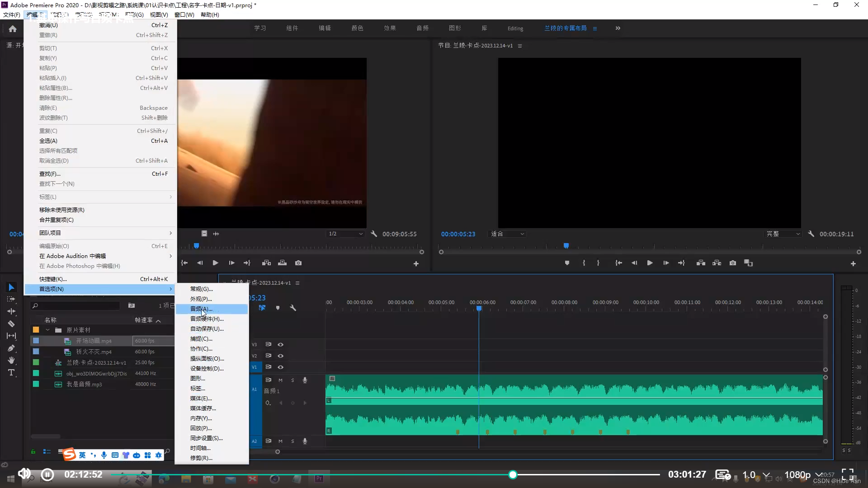Click the orange label swatch of 原片素材
This screenshot has width=868, height=488.
(36, 330)
